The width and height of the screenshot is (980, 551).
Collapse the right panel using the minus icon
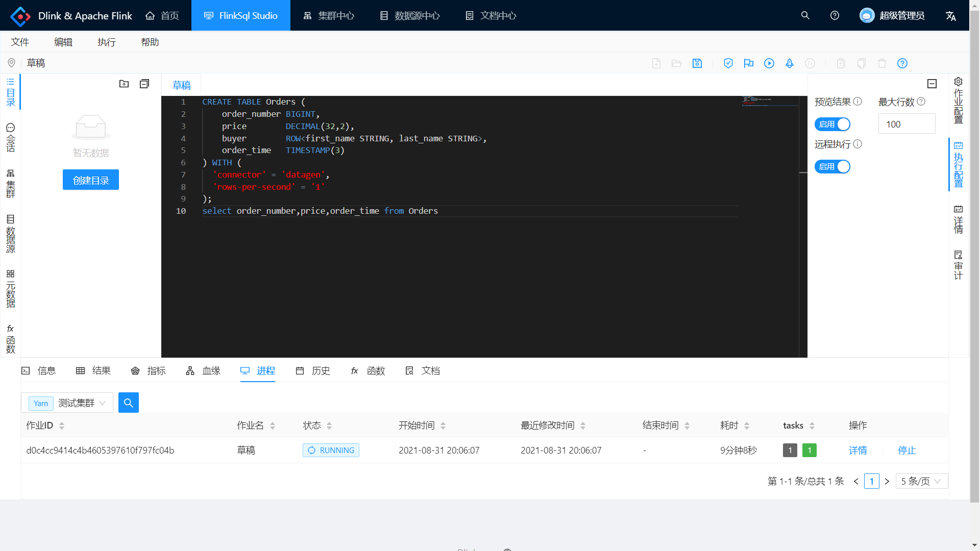click(x=932, y=84)
